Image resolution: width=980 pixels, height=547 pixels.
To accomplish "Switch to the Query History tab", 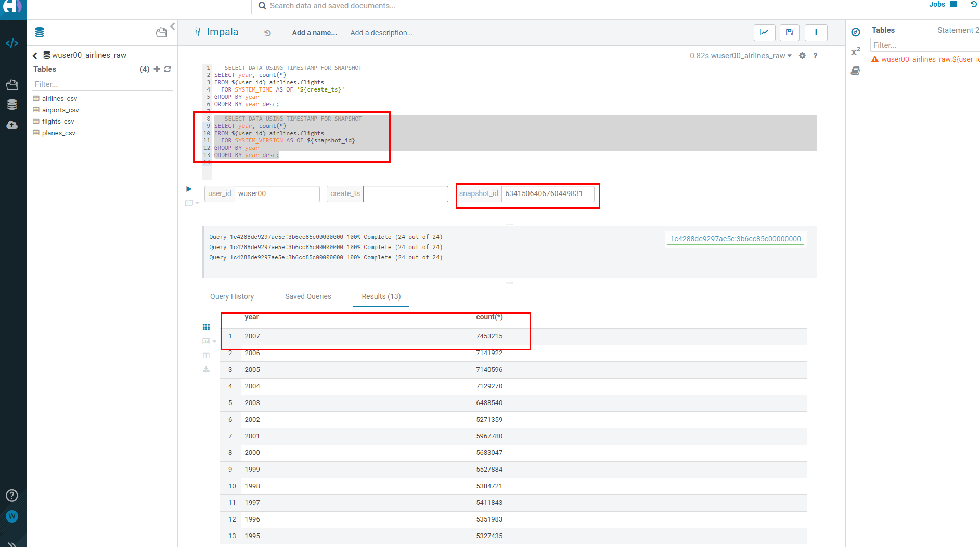I will coord(232,296).
